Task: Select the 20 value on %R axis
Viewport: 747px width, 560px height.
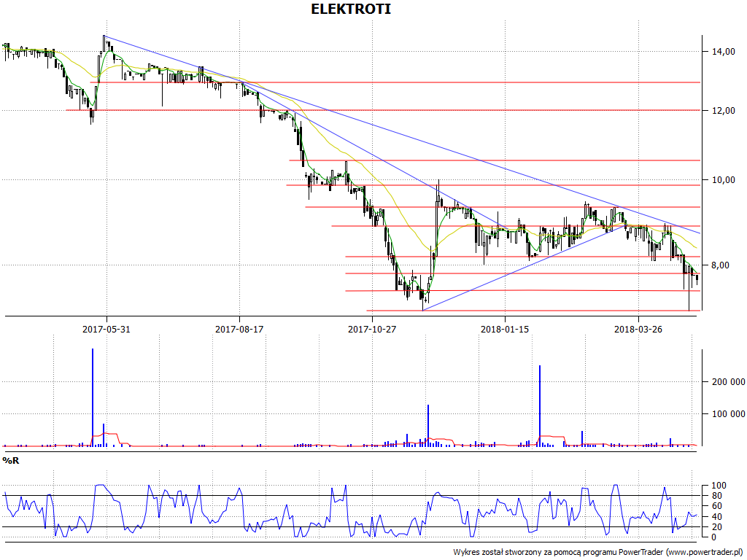Action: click(x=716, y=527)
